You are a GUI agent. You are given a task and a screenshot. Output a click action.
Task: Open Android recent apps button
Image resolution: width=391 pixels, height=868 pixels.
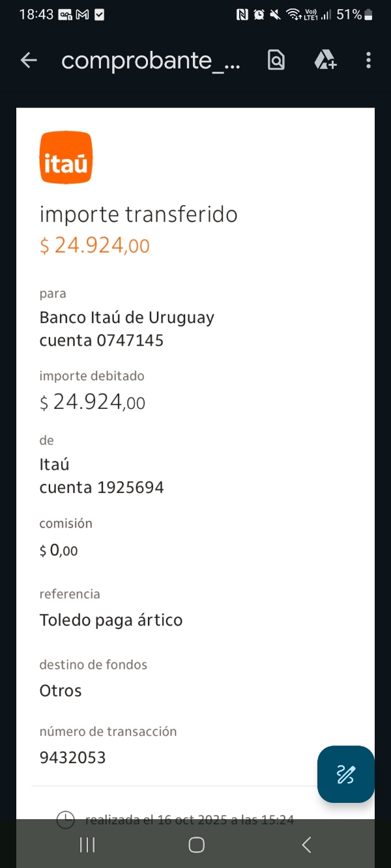[x=87, y=845]
